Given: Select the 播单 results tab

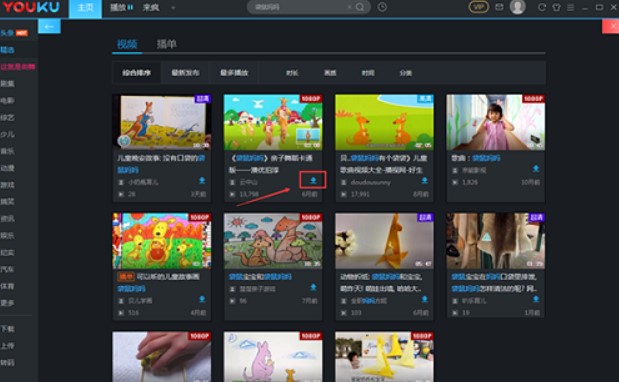Looking at the screenshot, I should [166, 44].
